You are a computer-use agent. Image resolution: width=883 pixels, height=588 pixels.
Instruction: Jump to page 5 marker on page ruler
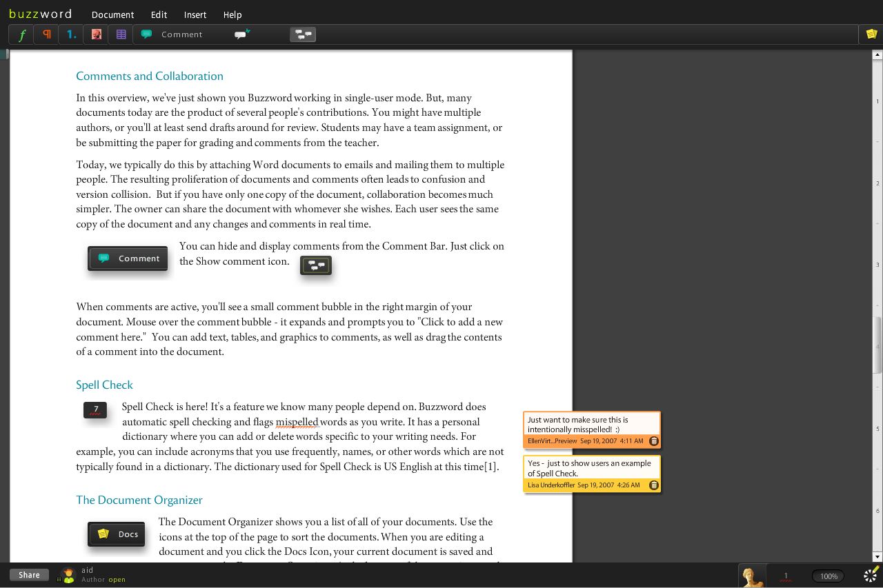click(x=877, y=429)
